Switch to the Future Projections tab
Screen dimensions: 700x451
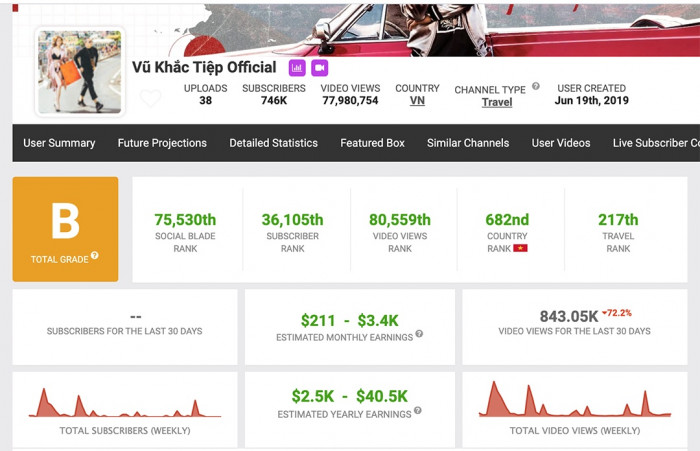162,143
